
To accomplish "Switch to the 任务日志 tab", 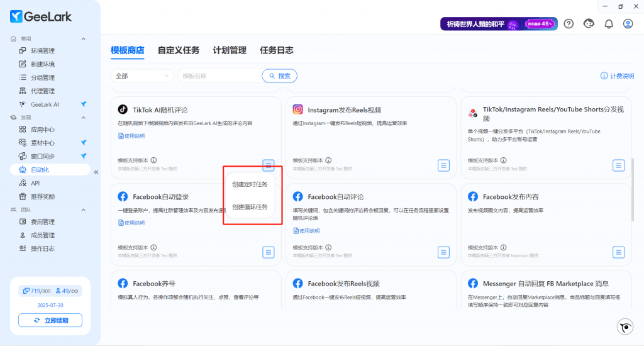I will [276, 50].
